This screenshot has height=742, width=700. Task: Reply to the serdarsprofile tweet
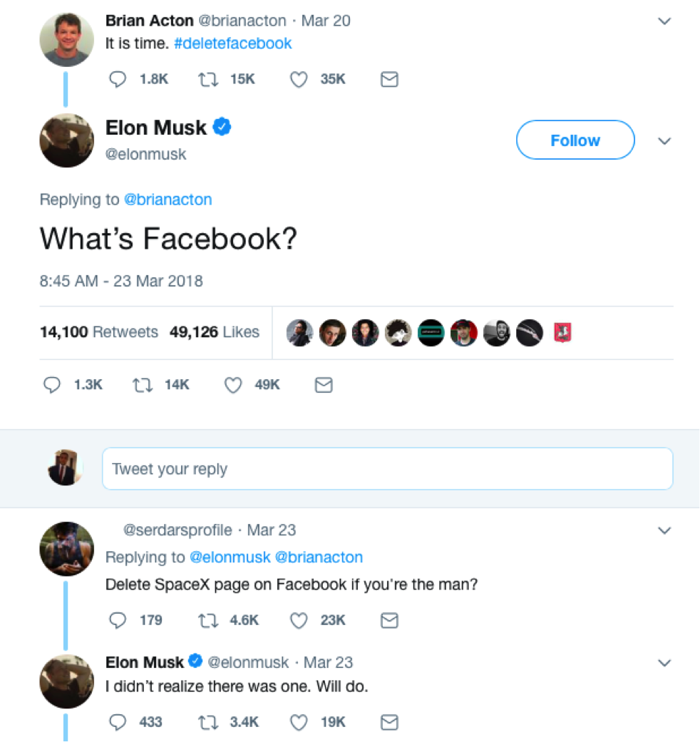click(117, 620)
